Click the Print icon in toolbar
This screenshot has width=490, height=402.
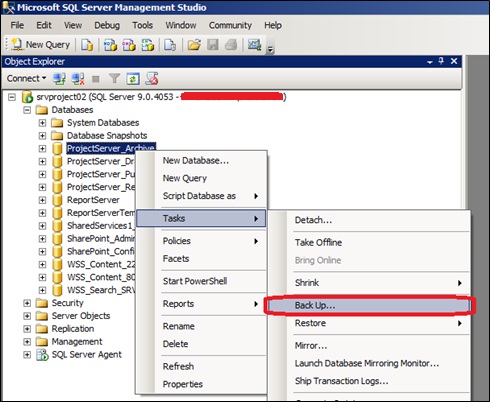pos(231,45)
